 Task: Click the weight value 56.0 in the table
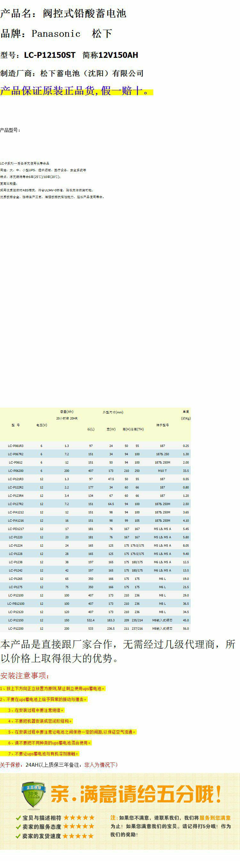[x=186, y=628]
